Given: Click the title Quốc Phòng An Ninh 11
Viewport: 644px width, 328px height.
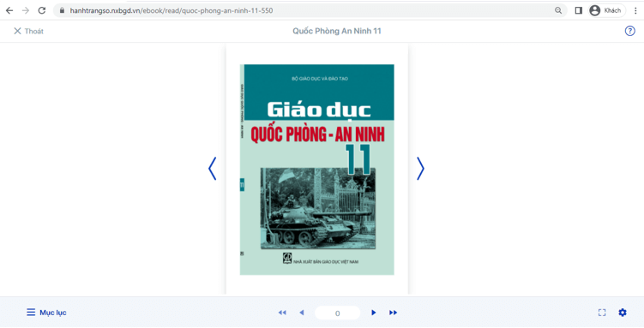Looking at the screenshot, I should pos(337,31).
